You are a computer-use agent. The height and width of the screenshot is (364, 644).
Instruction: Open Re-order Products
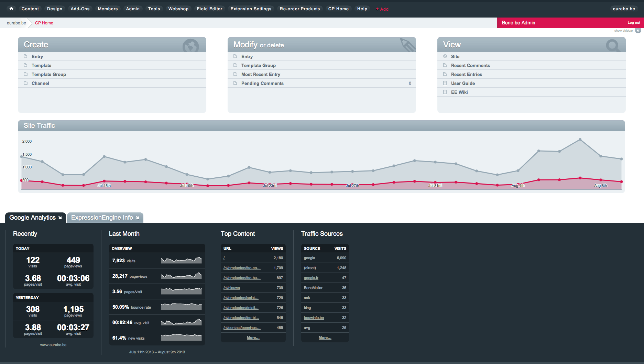[300, 9]
